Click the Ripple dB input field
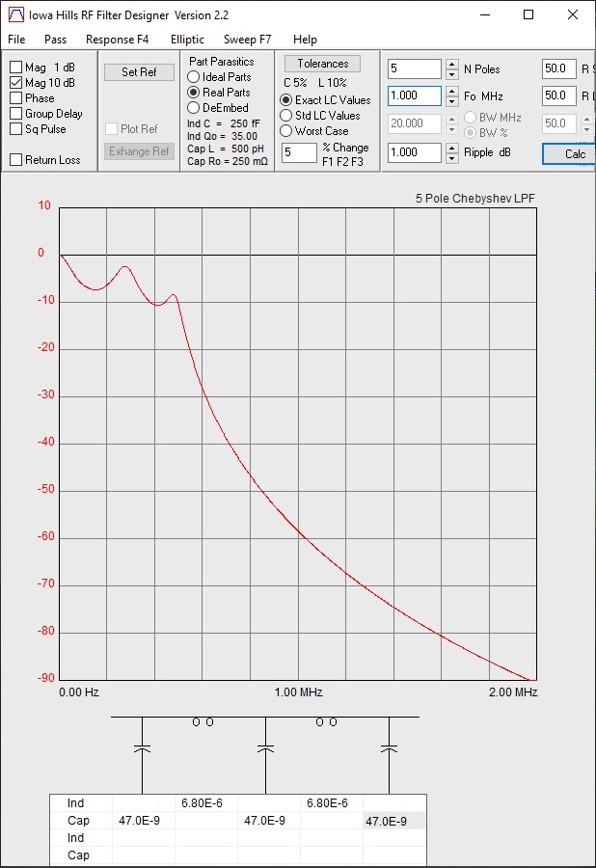Screen dimensions: 596x868 415,152
